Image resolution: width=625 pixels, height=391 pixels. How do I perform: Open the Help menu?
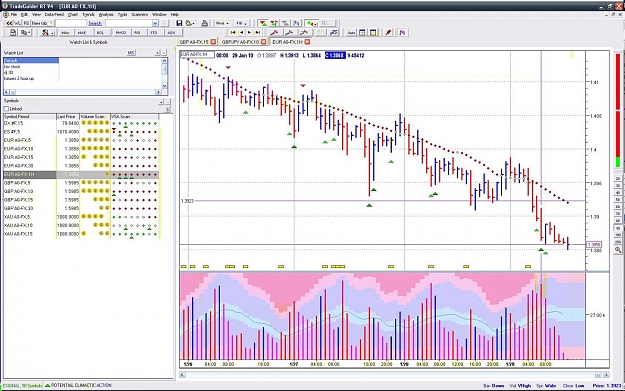click(175, 14)
